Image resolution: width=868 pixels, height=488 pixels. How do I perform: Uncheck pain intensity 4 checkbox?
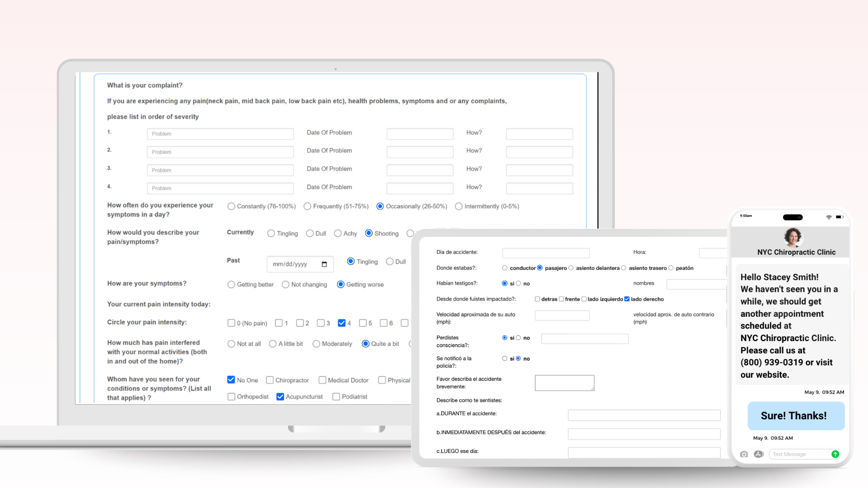[342, 323]
